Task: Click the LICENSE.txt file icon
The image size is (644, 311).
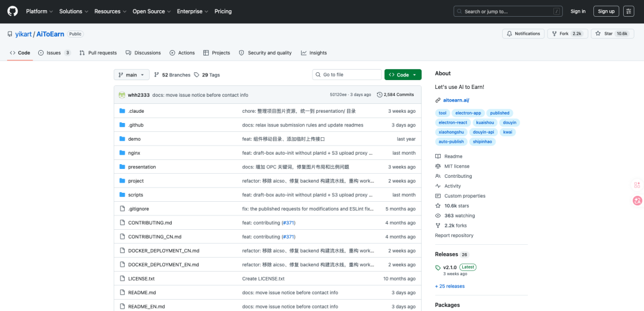Action: [122, 279]
